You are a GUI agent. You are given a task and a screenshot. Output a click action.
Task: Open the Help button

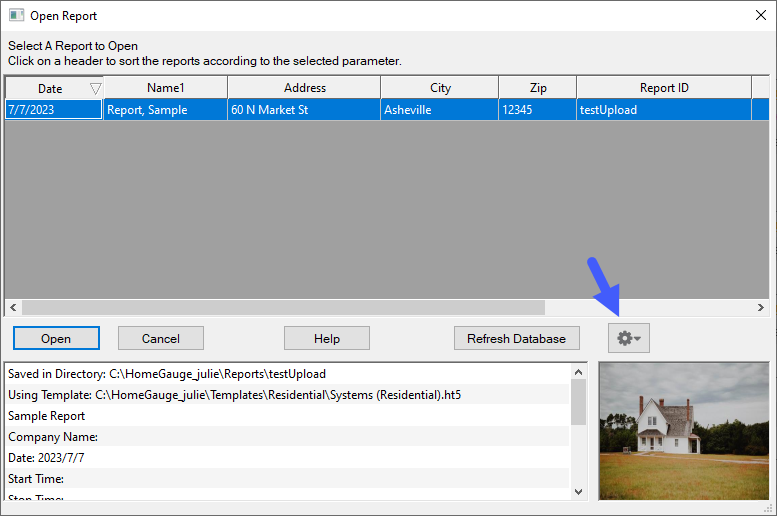(x=327, y=338)
